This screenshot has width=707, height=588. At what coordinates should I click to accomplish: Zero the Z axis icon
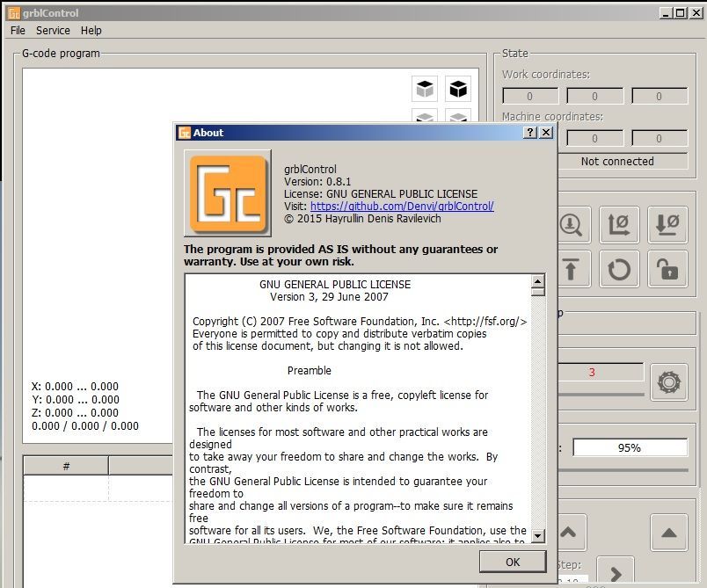(x=667, y=224)
